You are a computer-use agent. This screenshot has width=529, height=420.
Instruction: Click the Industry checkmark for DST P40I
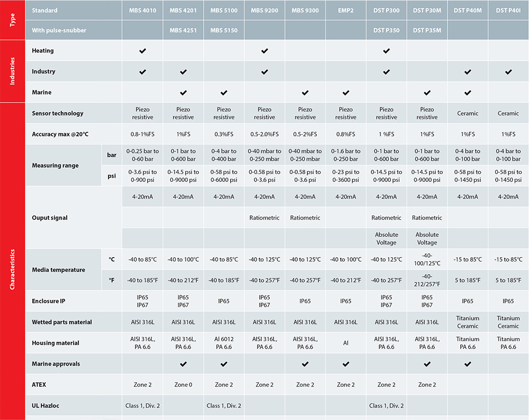pos(508,72)
